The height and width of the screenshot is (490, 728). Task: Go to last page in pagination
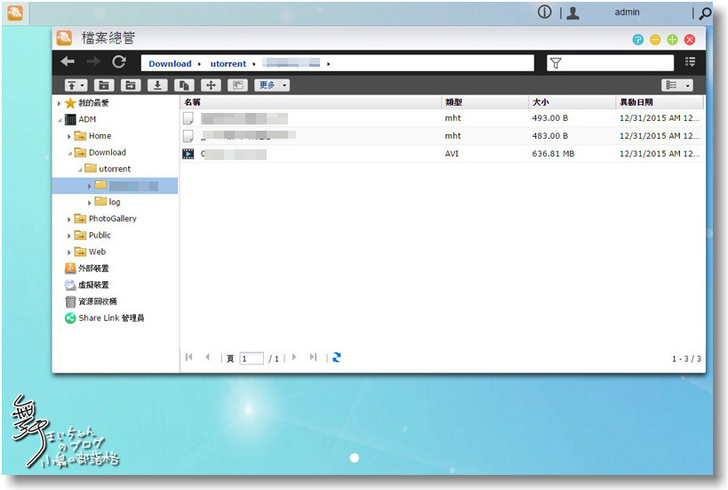[x=313, y=357]
